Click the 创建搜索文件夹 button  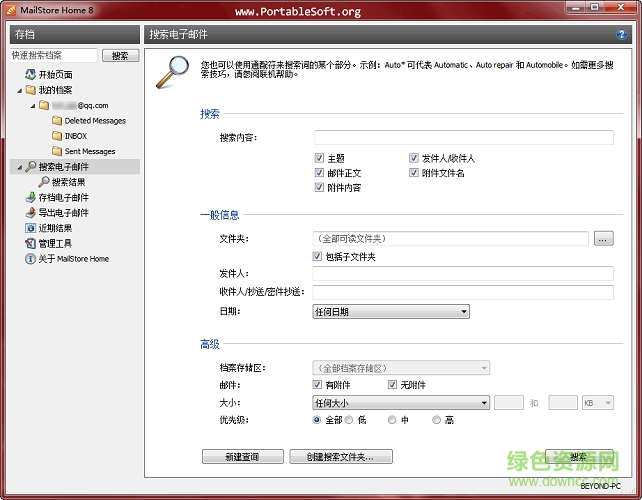pos(341,457)
